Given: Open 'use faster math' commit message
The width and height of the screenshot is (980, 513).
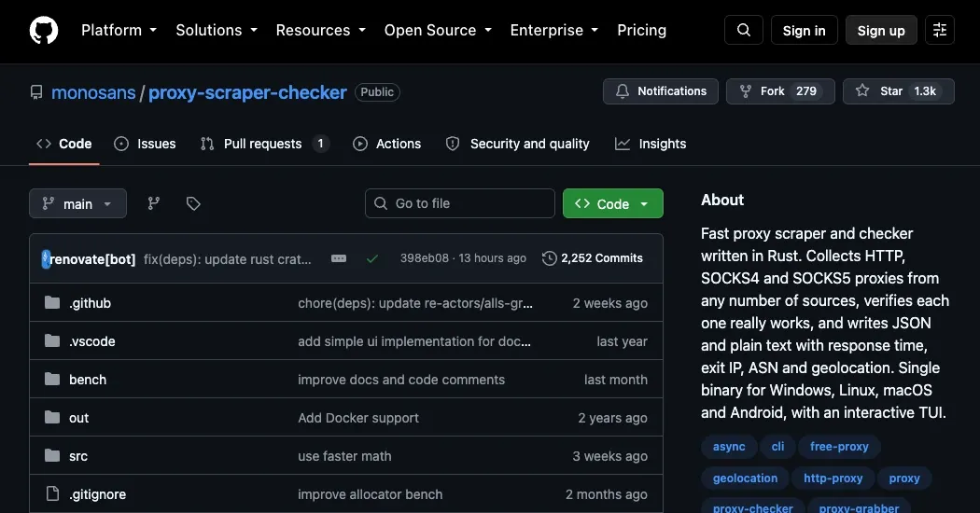Looking at the screenshot, I should pyautogui.click(x=344, y=455).
